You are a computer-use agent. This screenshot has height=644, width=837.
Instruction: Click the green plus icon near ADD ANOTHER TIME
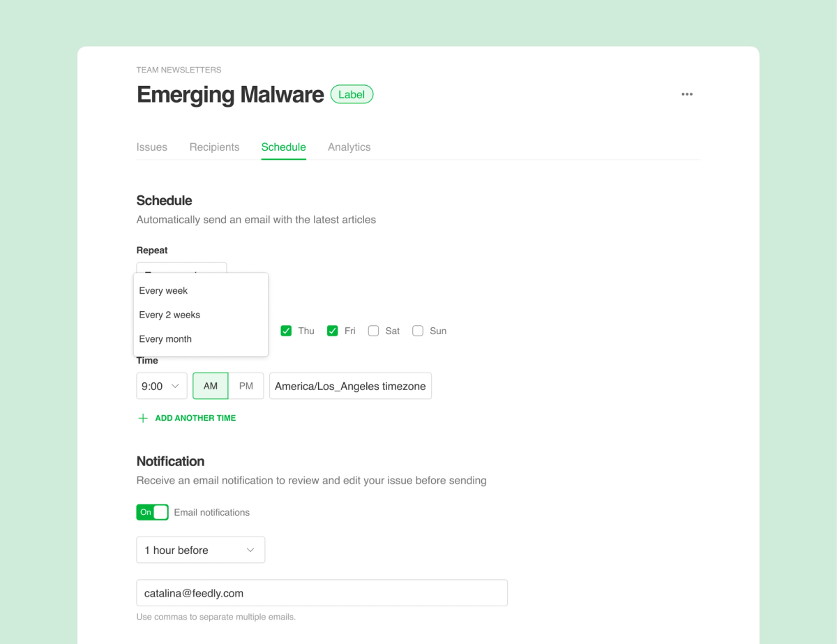point(143,417)
